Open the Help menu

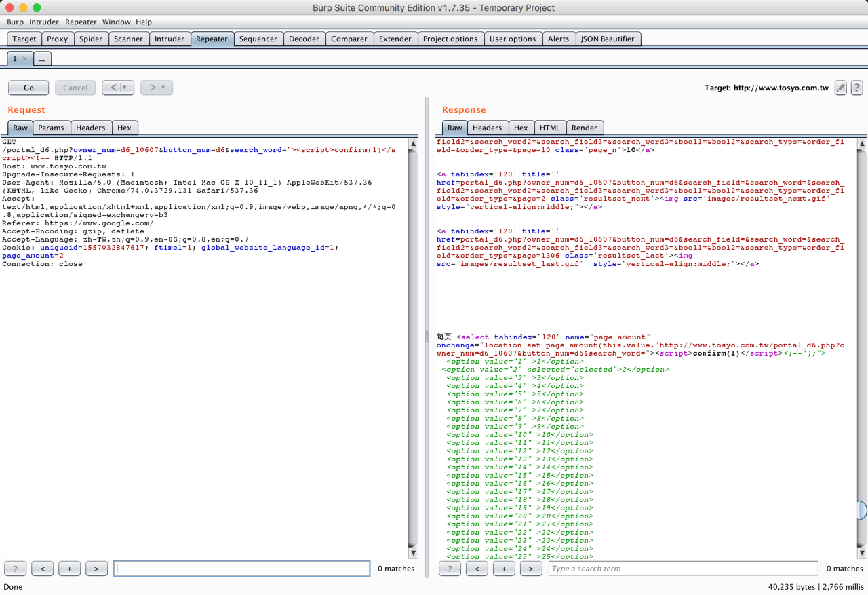pyautogui.click(x=144, y=22)
